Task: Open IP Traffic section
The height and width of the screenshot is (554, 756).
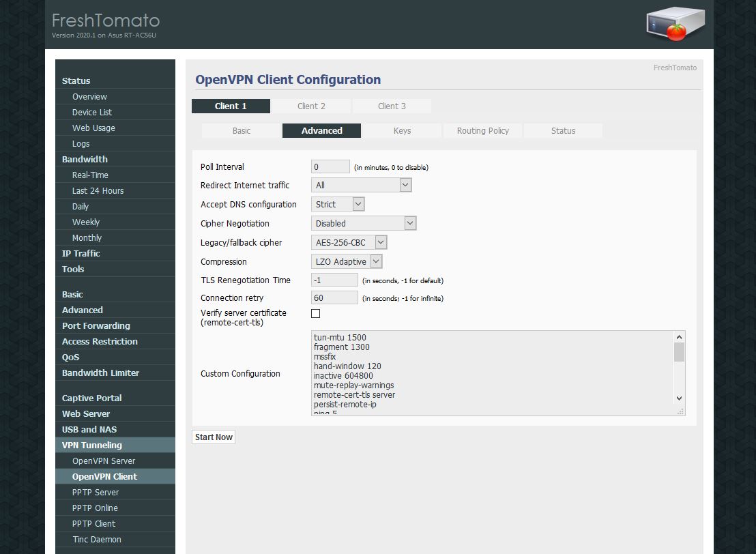Action: [115, 253]
